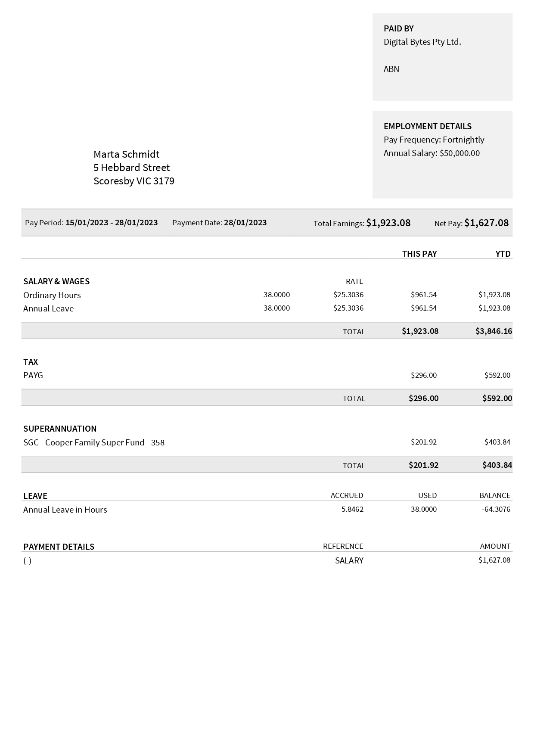The image size is (534, 756).
Task: Click the PAYMENT DETAILS heading
Action: tap(59, 547)
